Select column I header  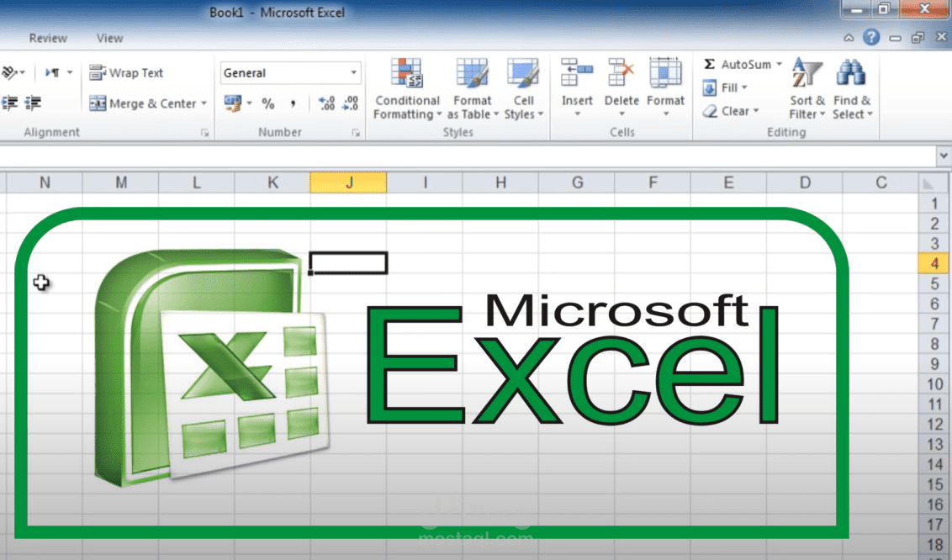425,182
